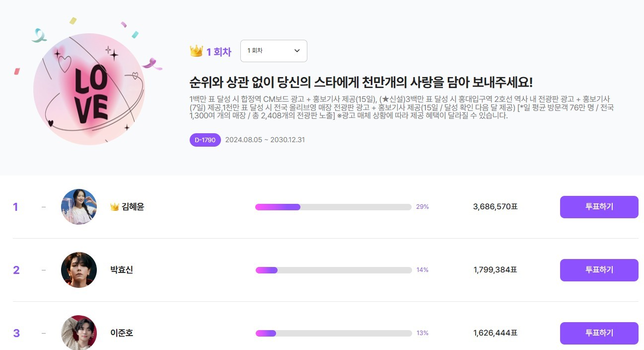Click 김혜윤's profile photo
Screen dimensions: 644x350
(x=78, y=207)
